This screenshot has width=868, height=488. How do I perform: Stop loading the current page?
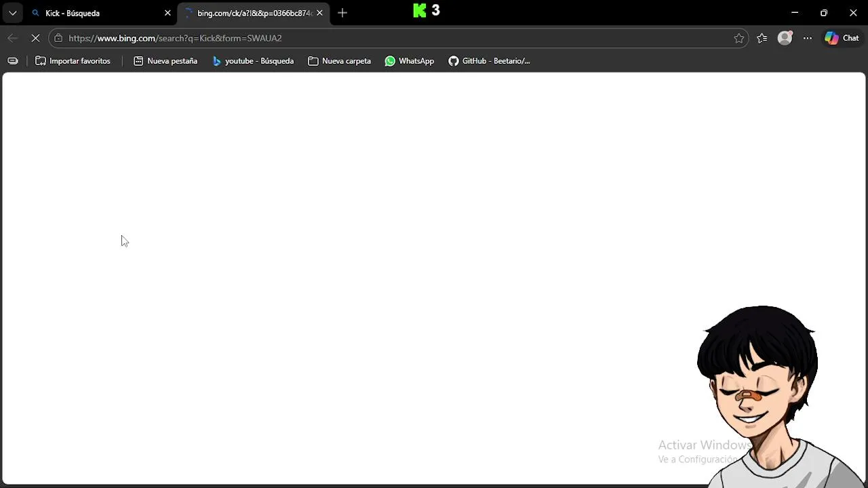coord(35,38)
